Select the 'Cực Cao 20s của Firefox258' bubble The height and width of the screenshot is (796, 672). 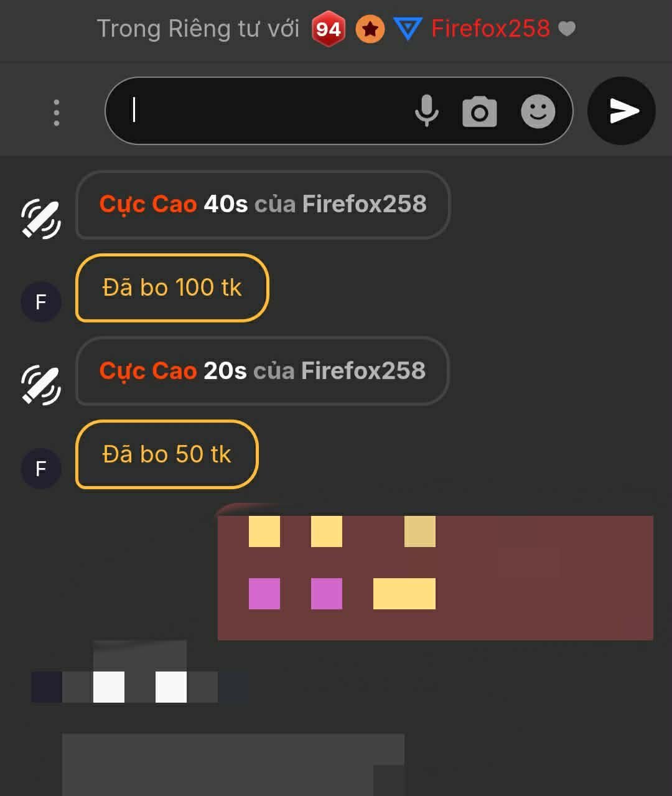(x=263, y=371)
